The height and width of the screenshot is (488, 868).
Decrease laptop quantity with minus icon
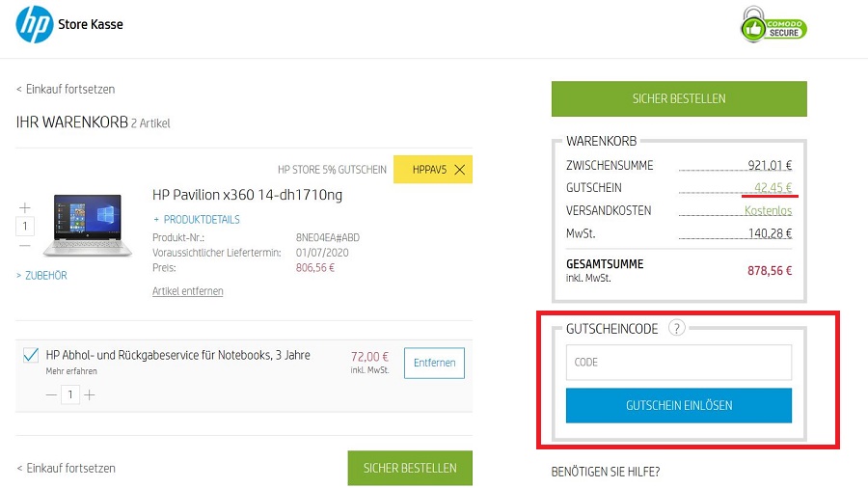pos(25,245)
